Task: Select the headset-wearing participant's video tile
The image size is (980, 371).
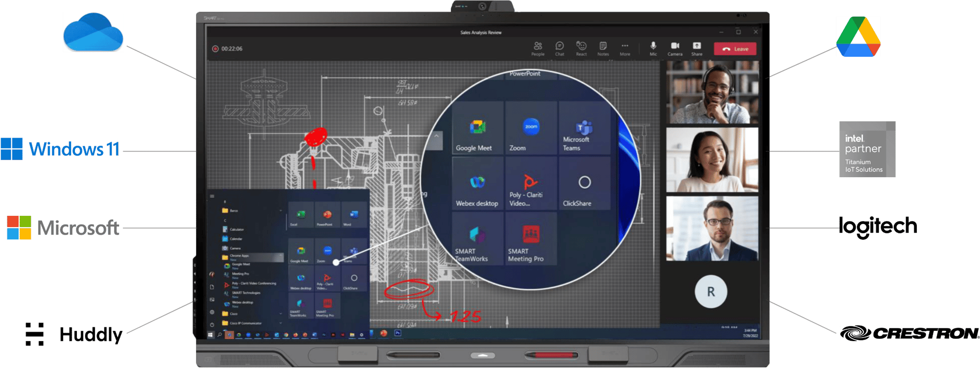Action: pos(712,93)
